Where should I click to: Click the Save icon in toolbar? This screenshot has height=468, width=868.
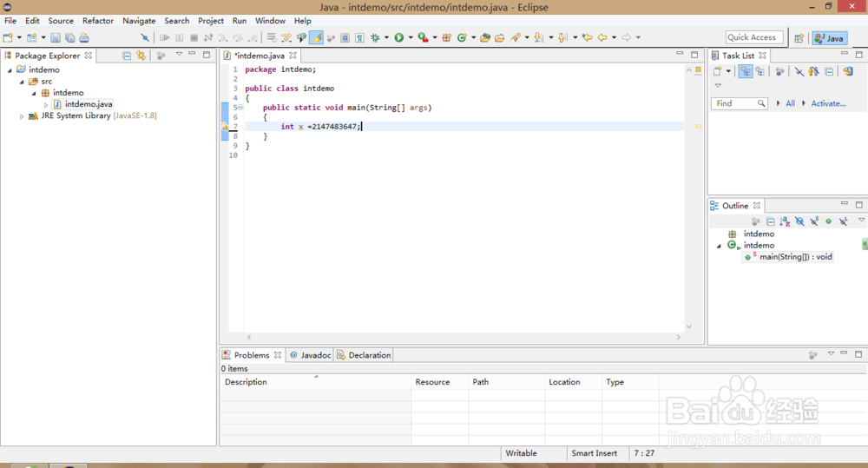point(56,37)
